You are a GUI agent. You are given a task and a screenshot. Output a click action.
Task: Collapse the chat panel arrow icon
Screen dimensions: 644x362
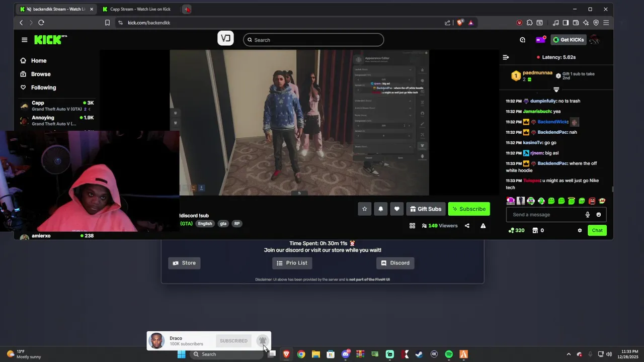pyautogui.click(x=506, y=57)
